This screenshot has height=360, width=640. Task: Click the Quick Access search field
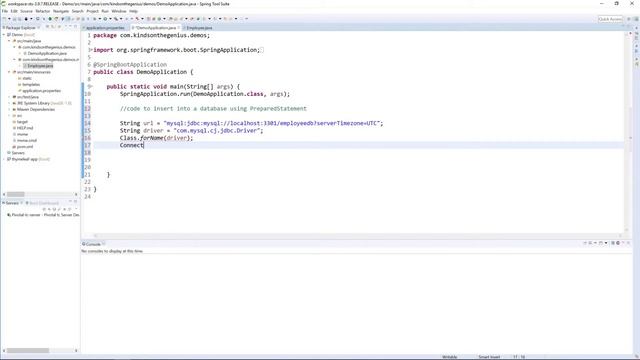pos(610,19)
